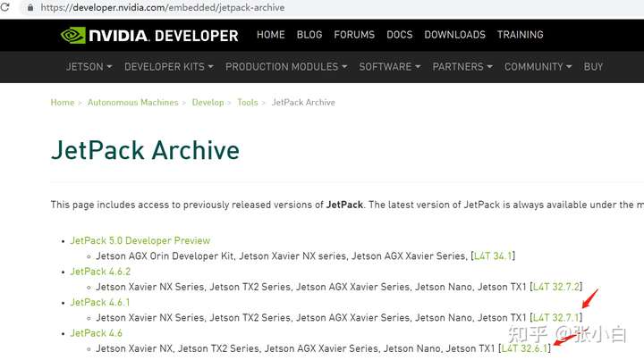
Task: Open the JetPack 4.6 link
Action: point(96,333)
